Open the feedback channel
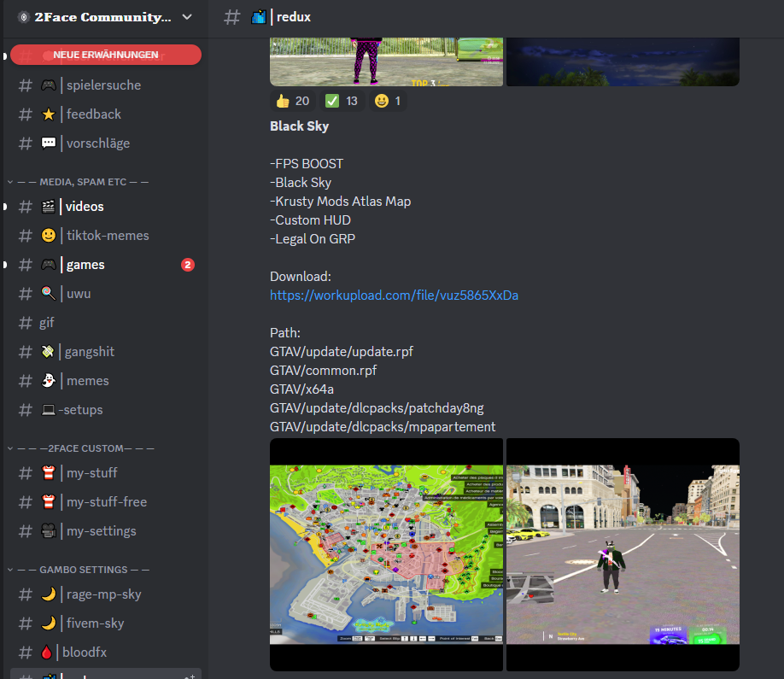 106,114
